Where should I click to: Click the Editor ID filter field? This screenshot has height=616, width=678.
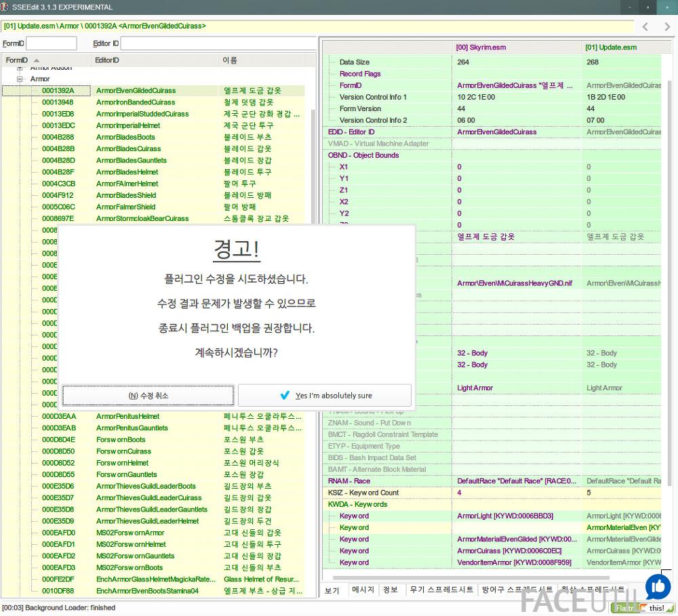click(x=218, y=43)
